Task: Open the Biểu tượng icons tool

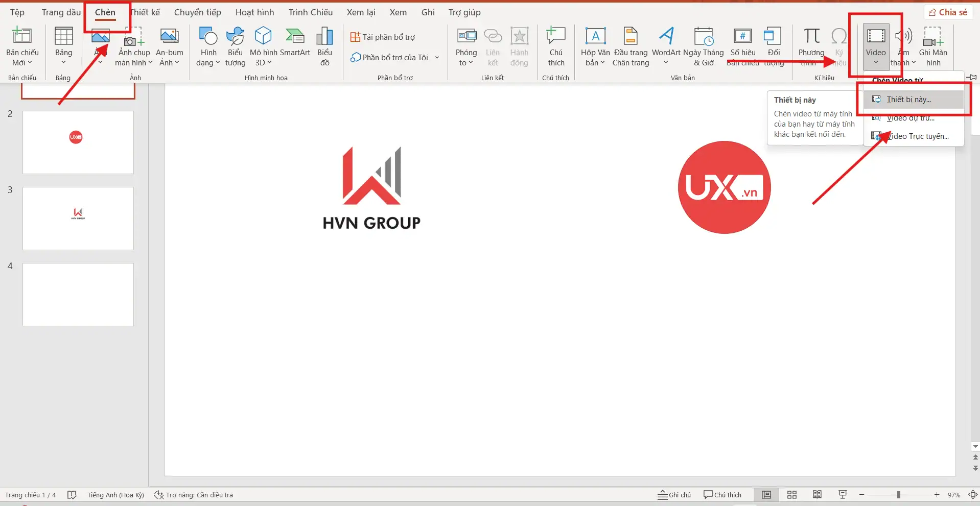Action: pyautogui.click(x=235, y=46)
